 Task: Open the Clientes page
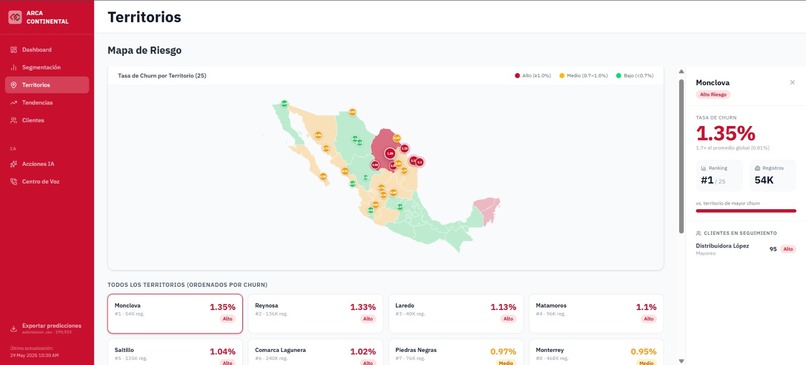click(x=47, y=120)
